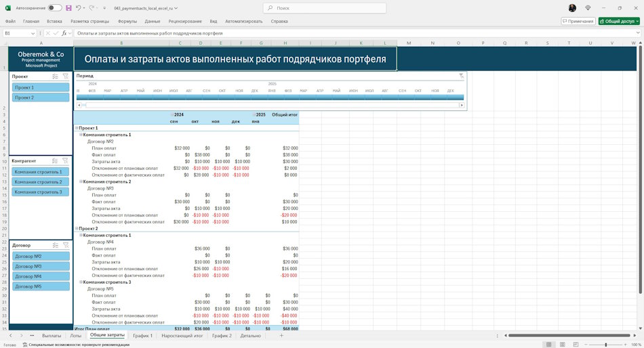Viewport: 644px width, 348px height.
Task: Select Компания строитель 1 in the slicer
Action: pyautogui.click(x=40, y=172)
